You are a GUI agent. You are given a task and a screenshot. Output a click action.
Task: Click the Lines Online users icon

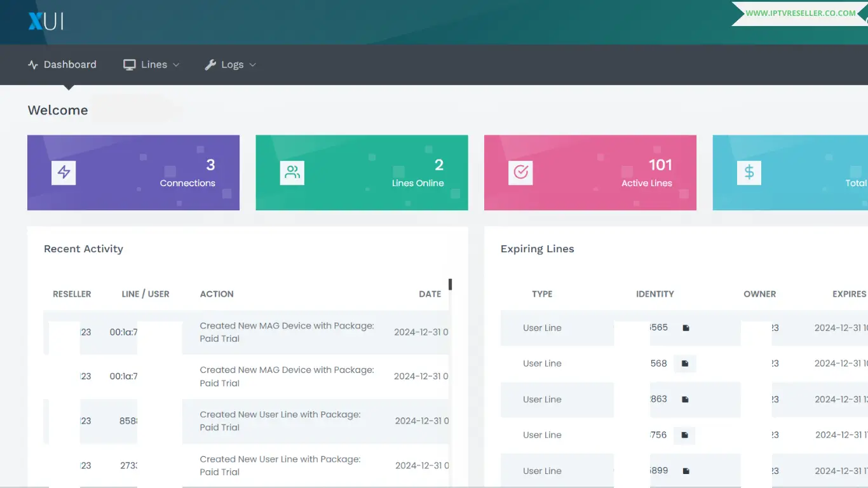[292, 172]
